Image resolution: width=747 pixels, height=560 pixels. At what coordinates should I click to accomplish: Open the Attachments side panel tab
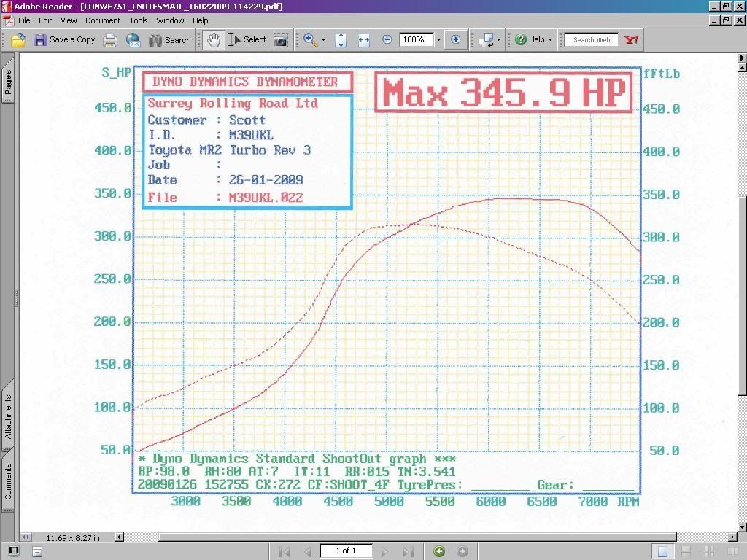(8, 416)
